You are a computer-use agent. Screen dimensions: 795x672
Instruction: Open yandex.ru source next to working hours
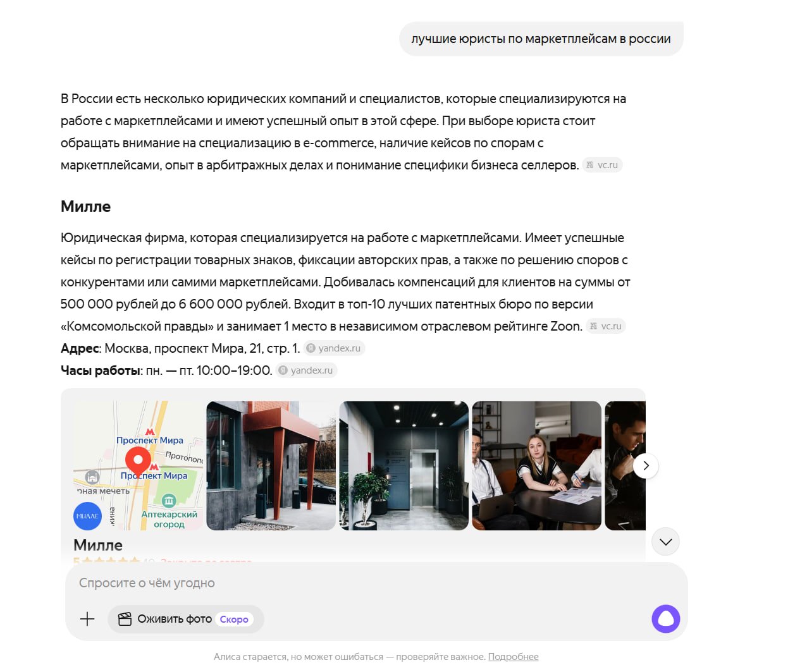(x=306, y=370)
